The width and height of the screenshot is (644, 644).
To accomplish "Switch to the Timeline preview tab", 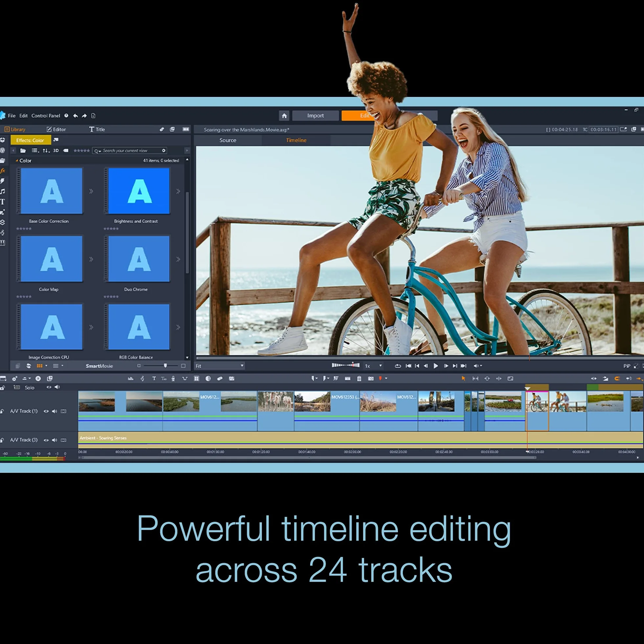I will coord(296,140).
